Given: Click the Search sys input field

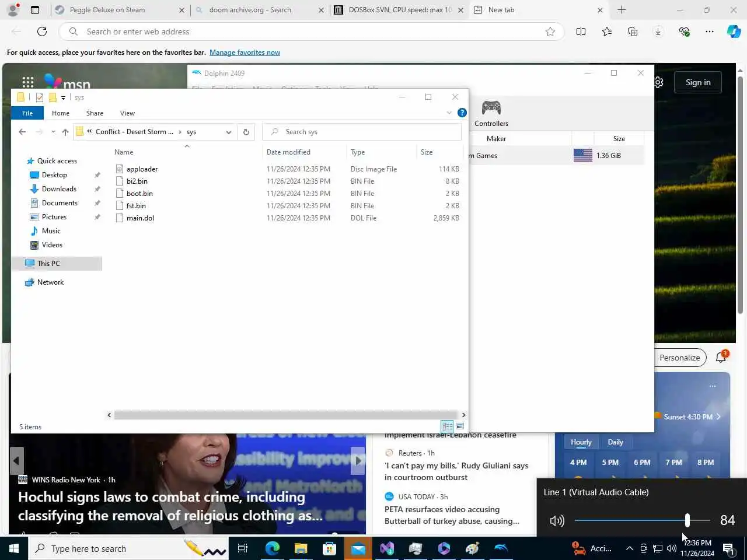Looking at the screenshot, I should pos(362,132).
